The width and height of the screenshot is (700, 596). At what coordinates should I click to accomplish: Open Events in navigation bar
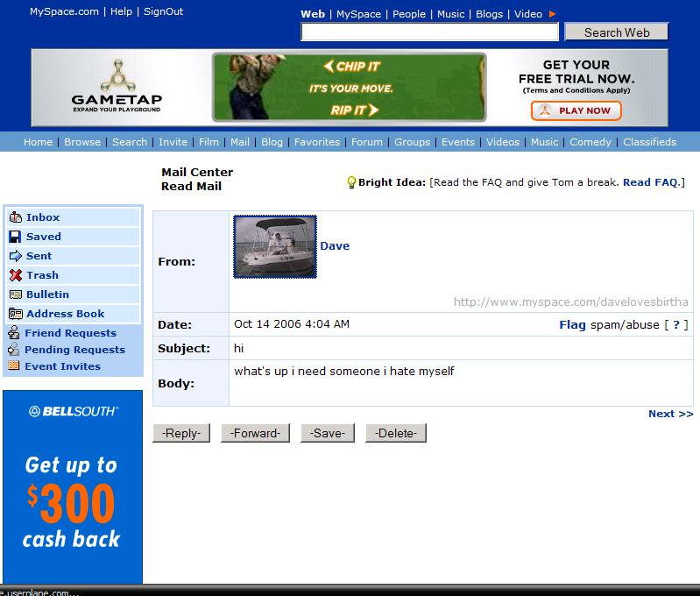[458, 142]
